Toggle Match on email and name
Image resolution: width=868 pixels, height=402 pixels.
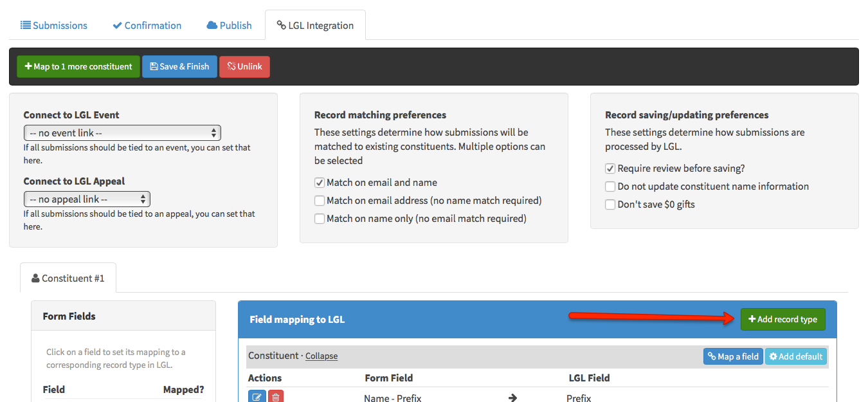tap(320, 183)
